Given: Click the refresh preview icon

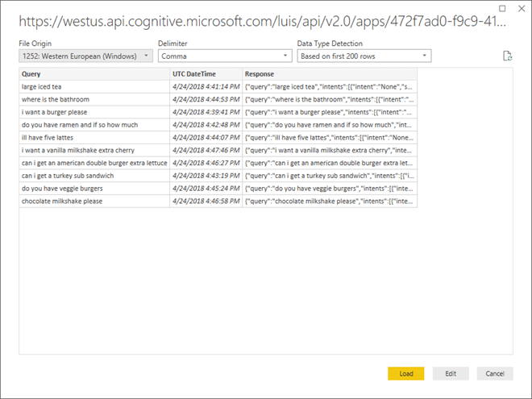Looking at the screenshot, I should point(506,56).
